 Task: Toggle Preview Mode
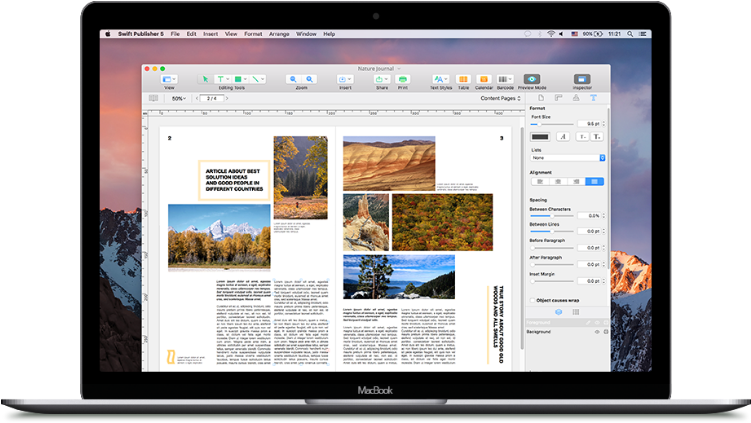pyautogui.click(x=532, y=79)
